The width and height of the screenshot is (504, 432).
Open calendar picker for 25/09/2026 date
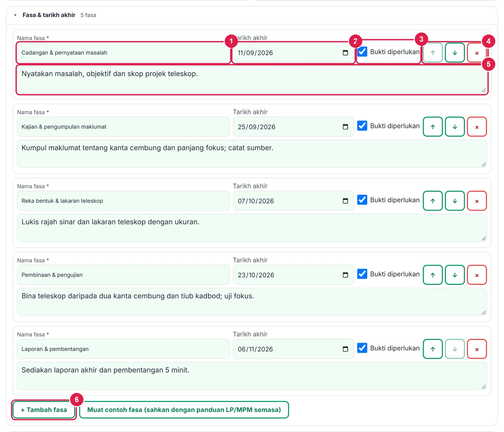345,127
